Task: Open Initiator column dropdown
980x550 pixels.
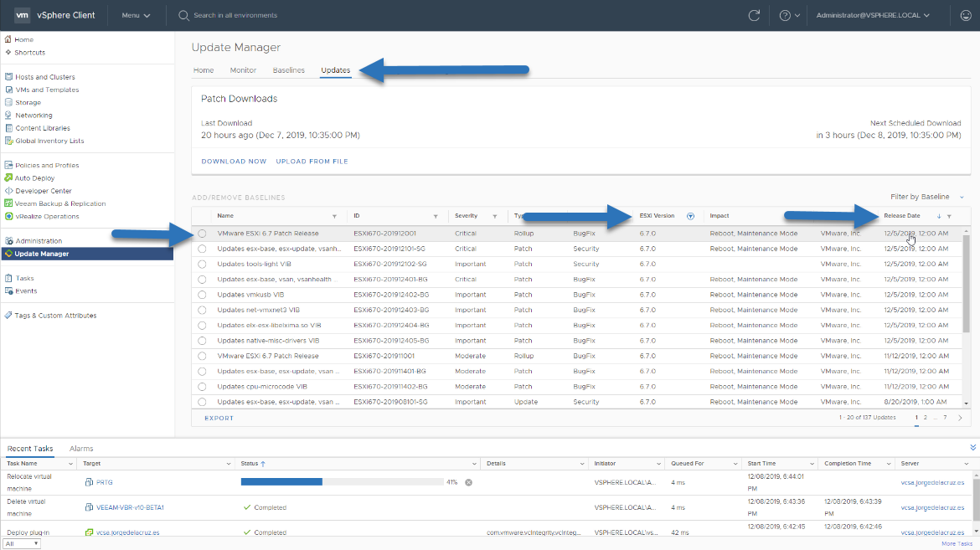Action: 658,464
